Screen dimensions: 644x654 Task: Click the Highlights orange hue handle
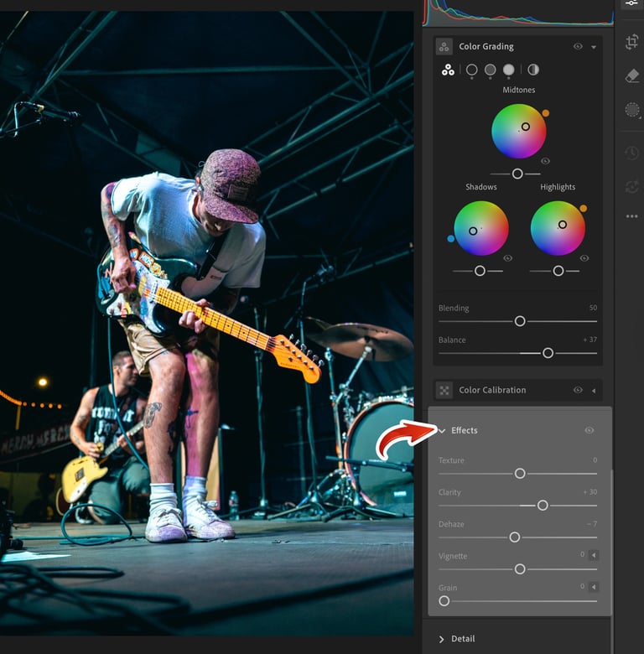pyautogui.click(x=583, y=208)
